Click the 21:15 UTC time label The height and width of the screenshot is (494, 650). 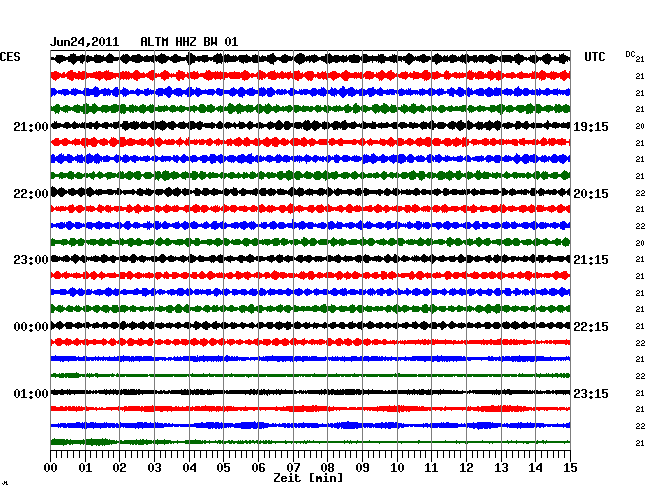(591, 260)
